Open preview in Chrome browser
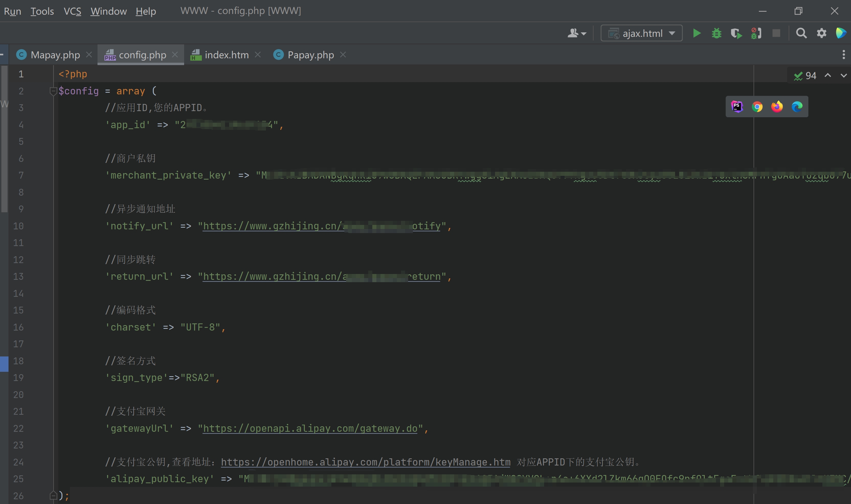851x504 pixels. click(x=757, y=107)
